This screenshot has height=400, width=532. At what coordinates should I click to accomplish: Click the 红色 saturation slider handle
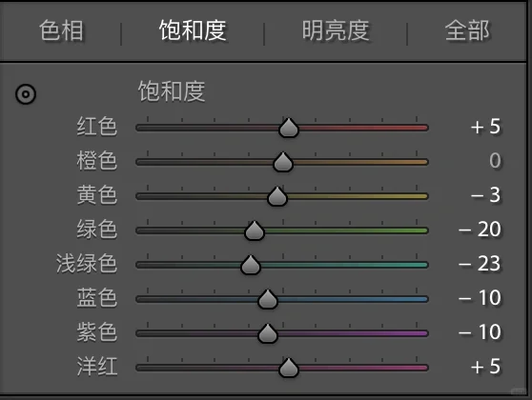pos(288,128)
